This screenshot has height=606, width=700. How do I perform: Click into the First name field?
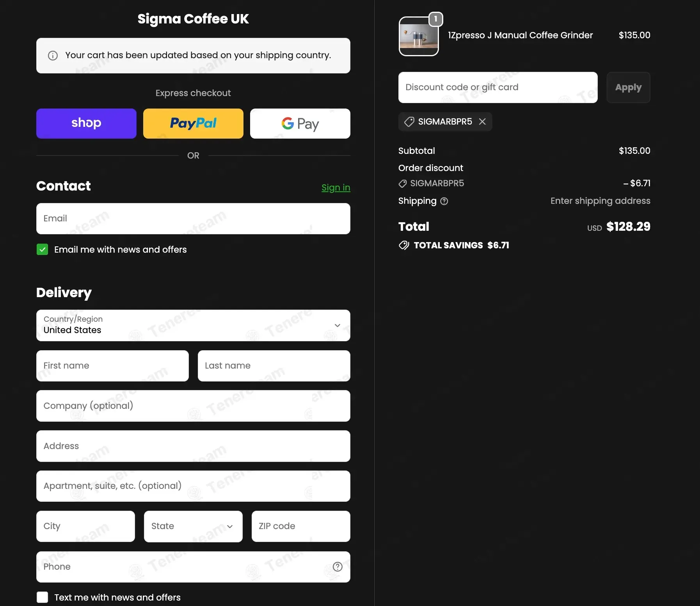(112, 366)
